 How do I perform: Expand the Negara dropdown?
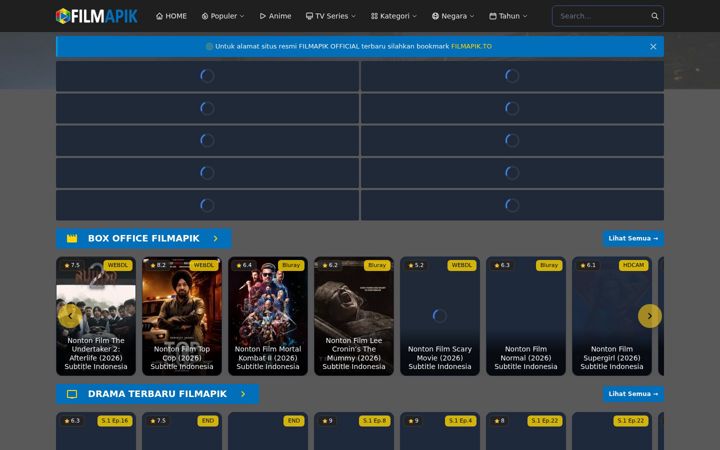453,16
